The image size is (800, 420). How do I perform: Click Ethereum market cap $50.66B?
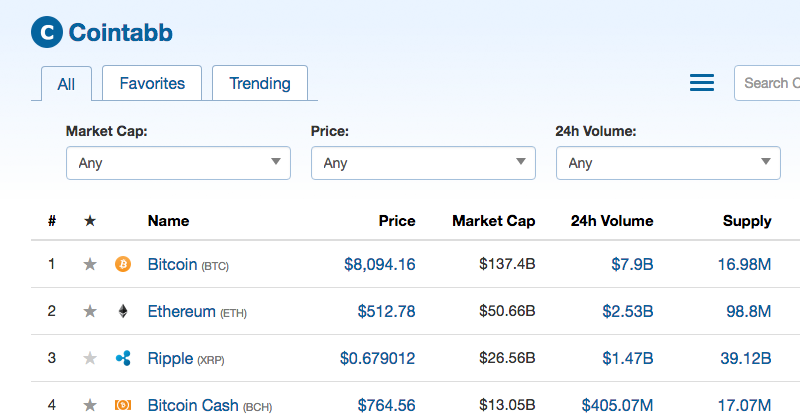pyautogui.click(x=507, y=311)
